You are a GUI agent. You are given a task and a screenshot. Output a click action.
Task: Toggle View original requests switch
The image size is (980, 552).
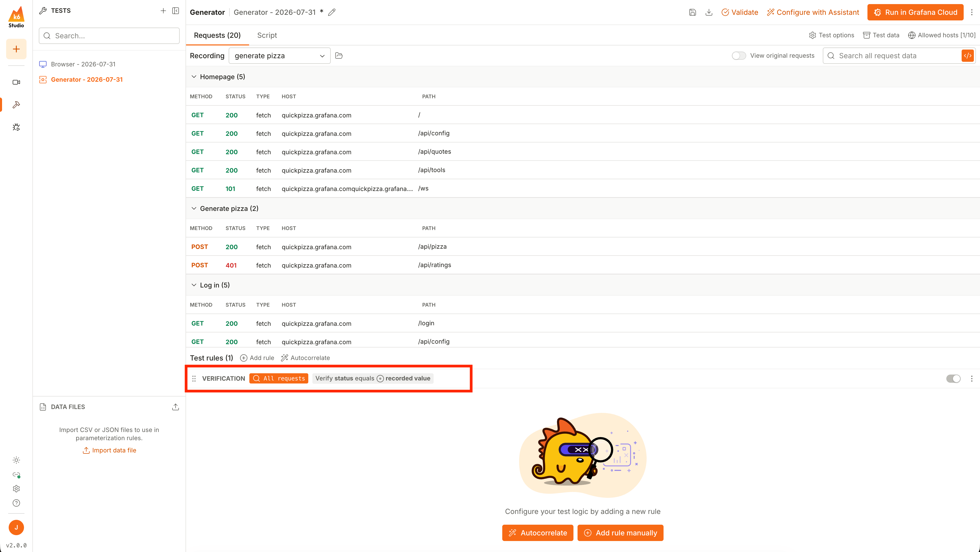click(x=739, y=56)
